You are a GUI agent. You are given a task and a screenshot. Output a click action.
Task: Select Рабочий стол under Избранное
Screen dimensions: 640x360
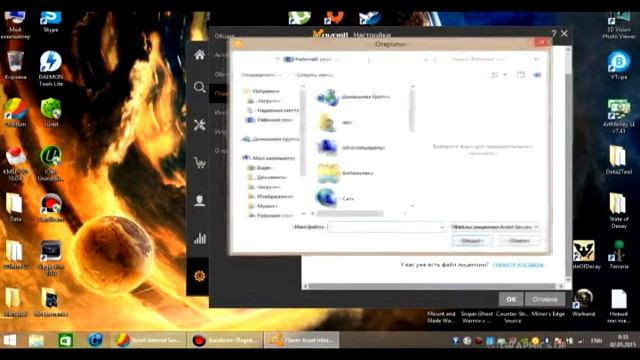click(275, 120)
